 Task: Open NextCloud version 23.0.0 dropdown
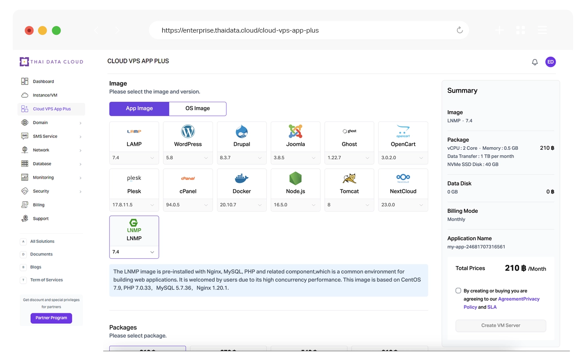(403, 205)
